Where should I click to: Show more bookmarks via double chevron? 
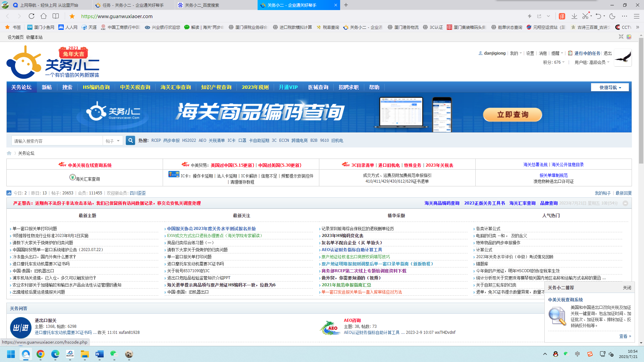638,27
